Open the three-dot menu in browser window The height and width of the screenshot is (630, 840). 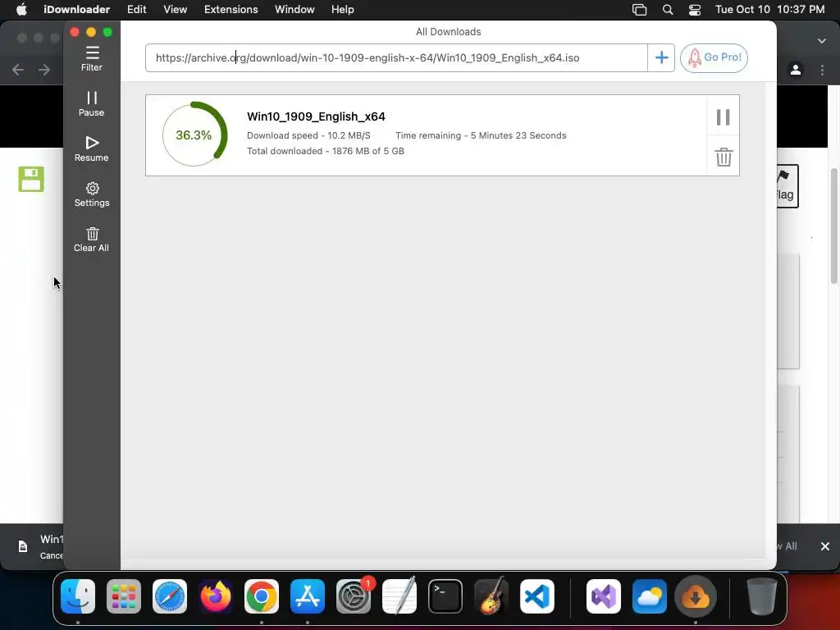[822, 70]
